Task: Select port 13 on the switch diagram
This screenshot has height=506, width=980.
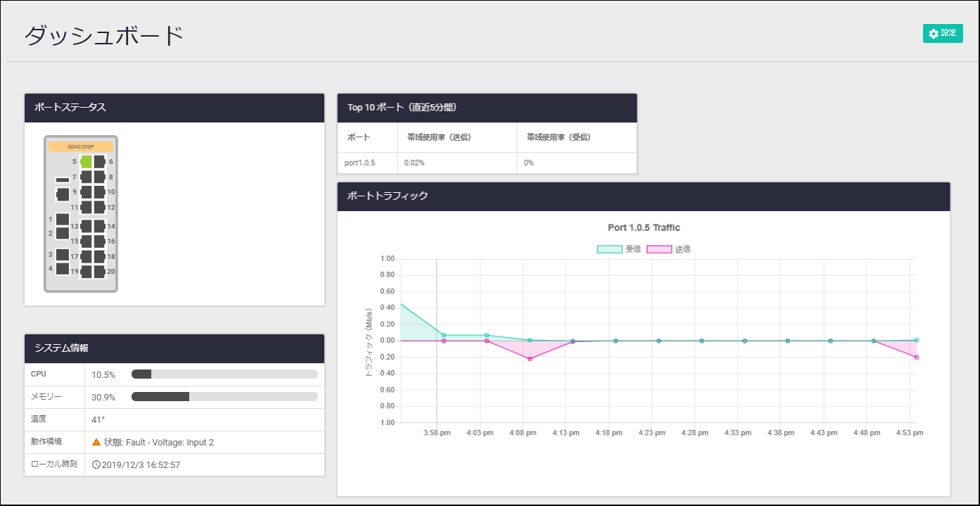Action: click(87, 227)
